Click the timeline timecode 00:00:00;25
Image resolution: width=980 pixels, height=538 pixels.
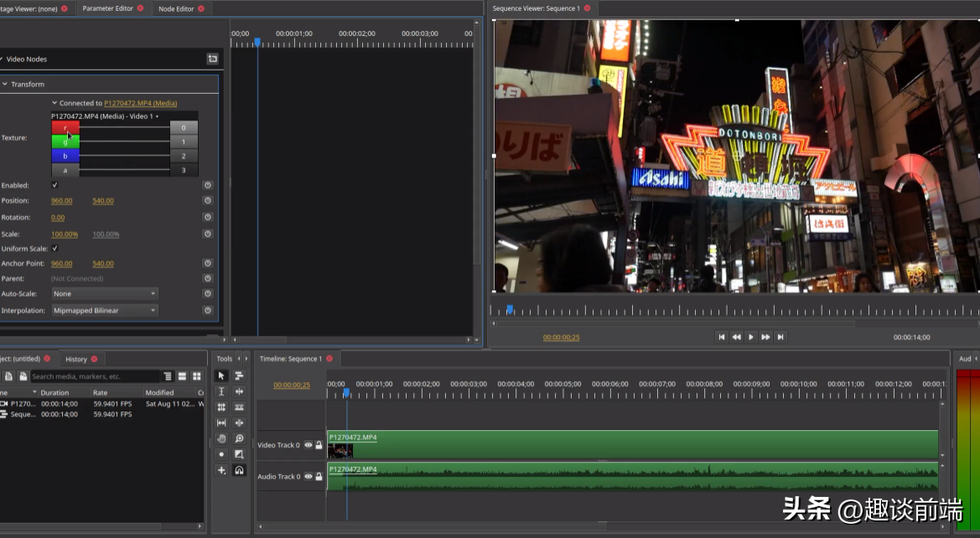pyautogui.click(x=291, y=385)
